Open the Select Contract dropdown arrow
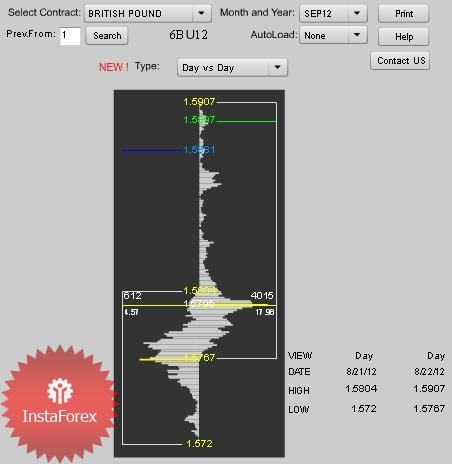 pyautogui.click(x=201, y=13)
